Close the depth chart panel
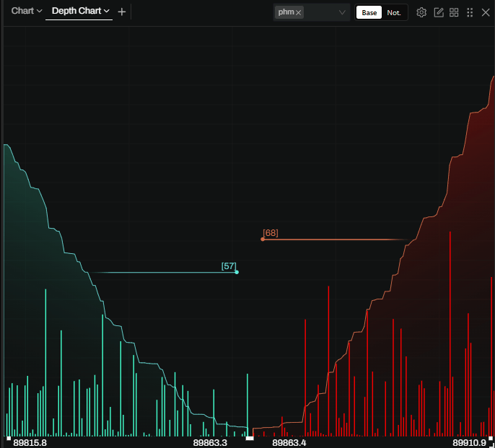 486,12
